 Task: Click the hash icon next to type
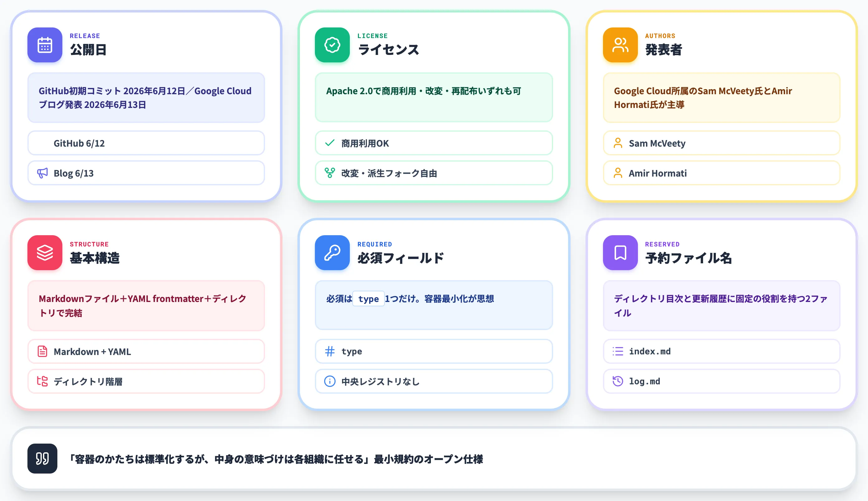click(330, 351)
